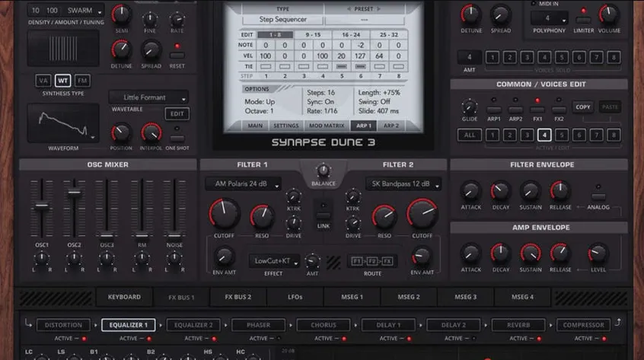
Task: Click the oscillator SEMI knob
Action: click(121, 14)
